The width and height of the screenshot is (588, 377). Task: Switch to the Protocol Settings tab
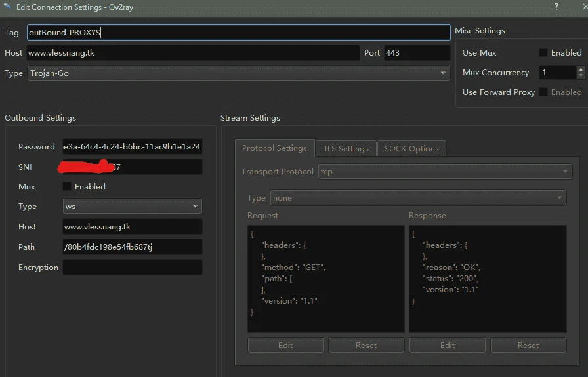274,148
